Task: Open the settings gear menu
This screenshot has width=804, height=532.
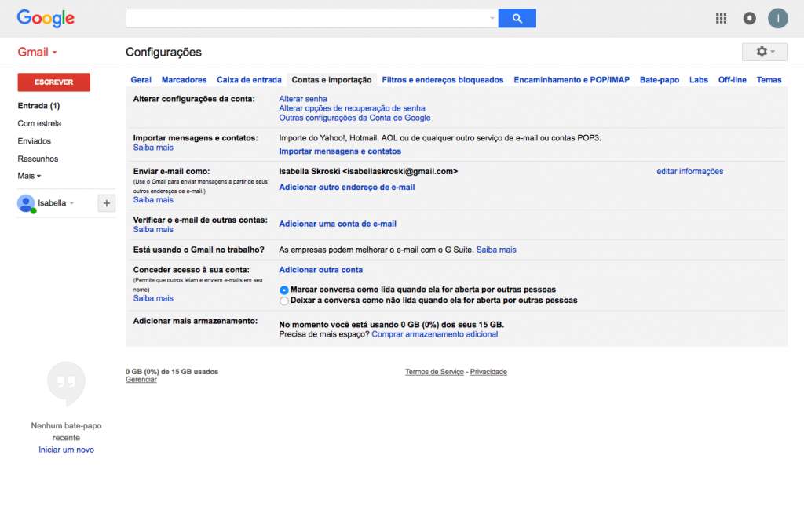Action: coord(764,52)
